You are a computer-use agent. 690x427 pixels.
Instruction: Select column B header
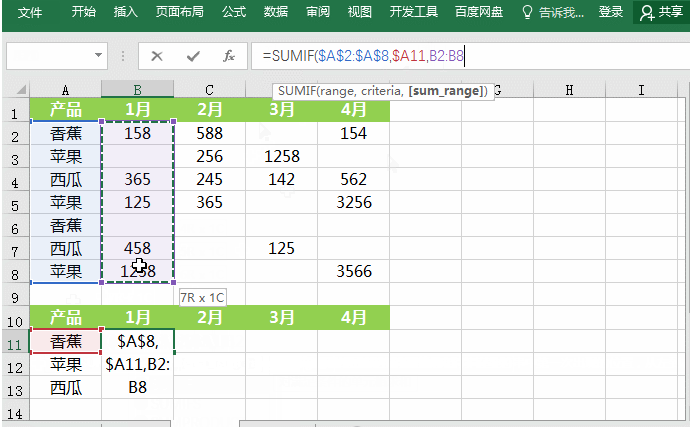coord(138,90)
